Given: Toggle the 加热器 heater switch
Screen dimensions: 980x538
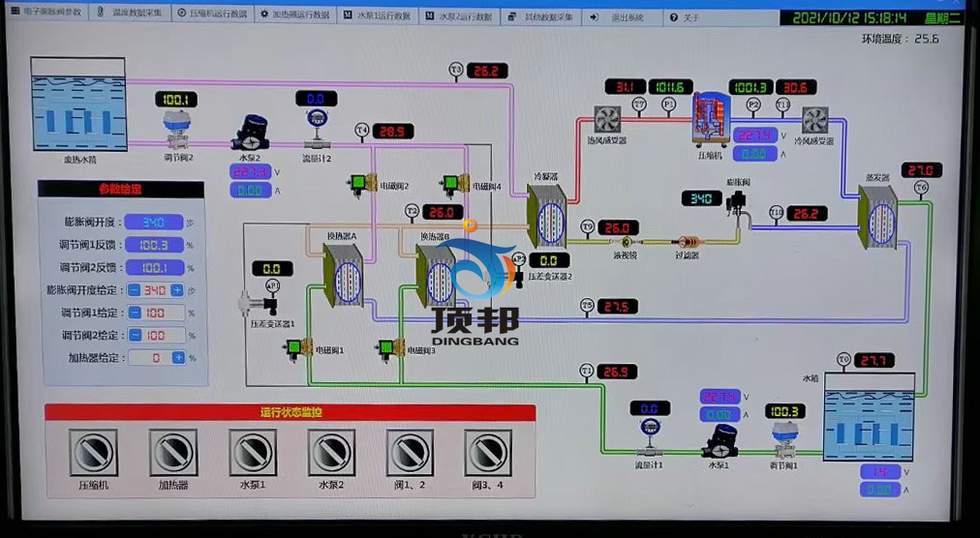Looking at the screenshot, I should [x=173, y=452].
